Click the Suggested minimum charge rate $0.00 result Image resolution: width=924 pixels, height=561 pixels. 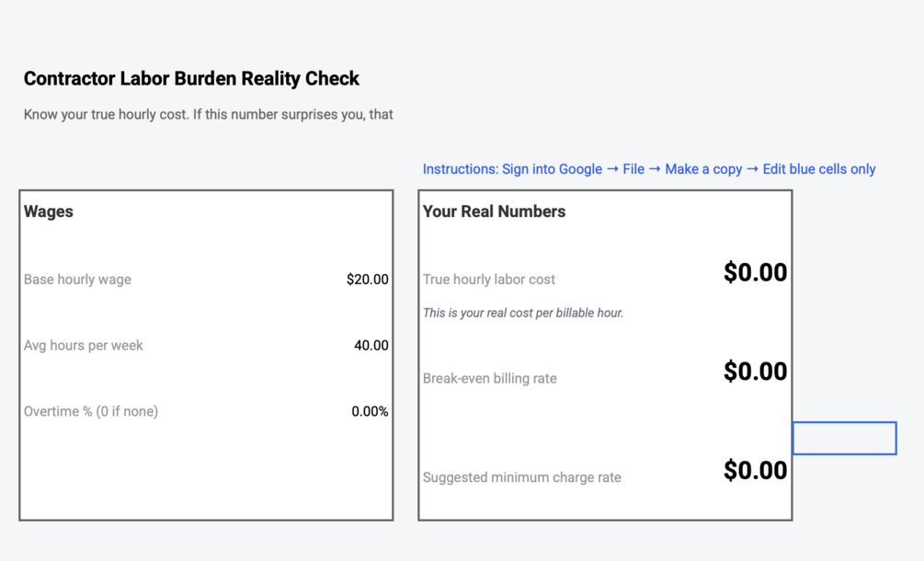click(x=755, y=471)
